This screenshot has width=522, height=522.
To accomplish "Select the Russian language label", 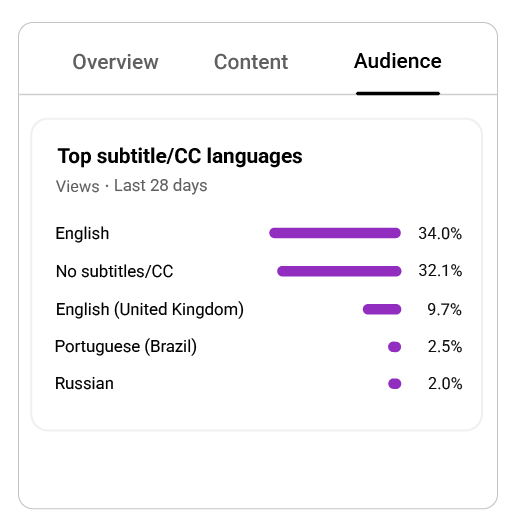I will coord(84,383).
